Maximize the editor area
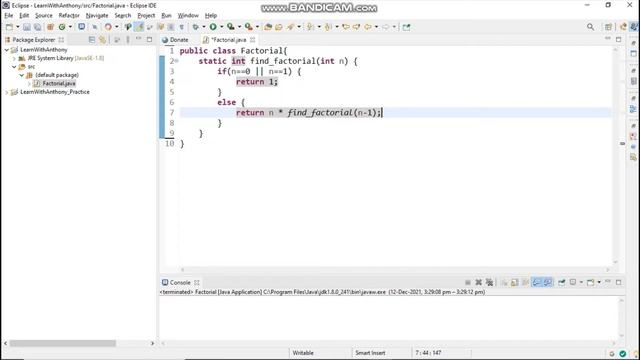Viewport: 640px width, 360px height. (618, 39)
